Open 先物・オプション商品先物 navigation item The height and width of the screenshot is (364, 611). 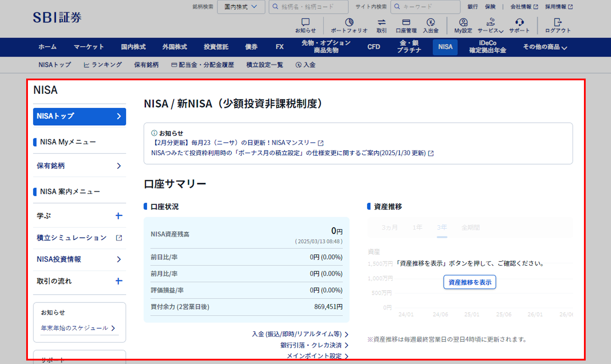coord(326,47)
